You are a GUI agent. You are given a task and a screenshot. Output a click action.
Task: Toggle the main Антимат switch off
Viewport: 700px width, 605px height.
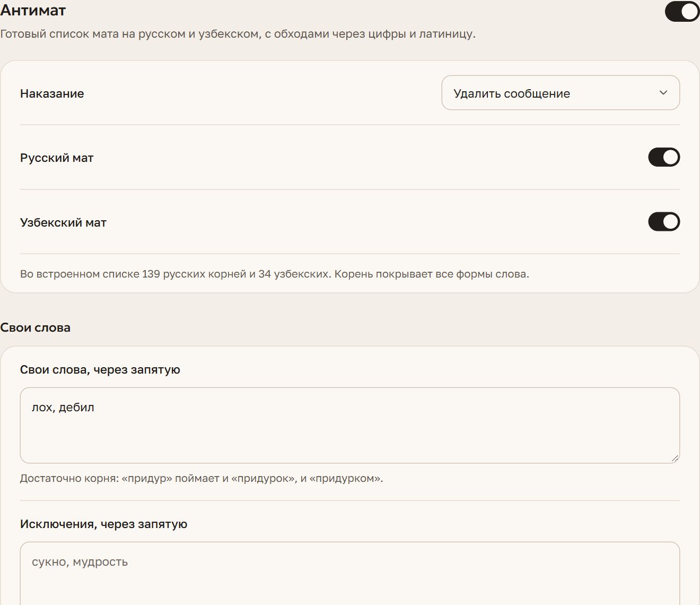coord(682,11)
